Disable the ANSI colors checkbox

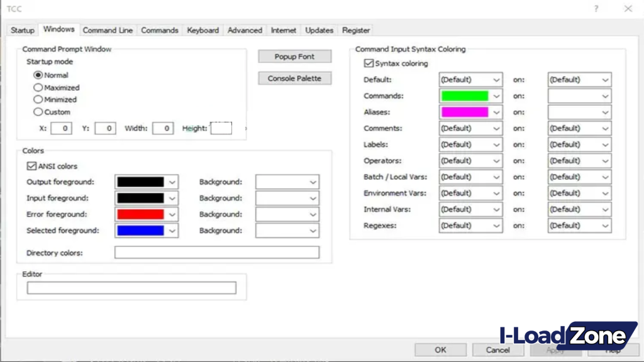pos(31,166)
